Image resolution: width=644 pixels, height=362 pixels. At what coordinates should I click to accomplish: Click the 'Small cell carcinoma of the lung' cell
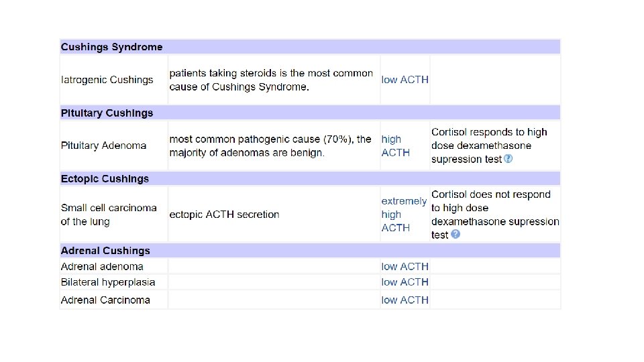tap(109, 215)
